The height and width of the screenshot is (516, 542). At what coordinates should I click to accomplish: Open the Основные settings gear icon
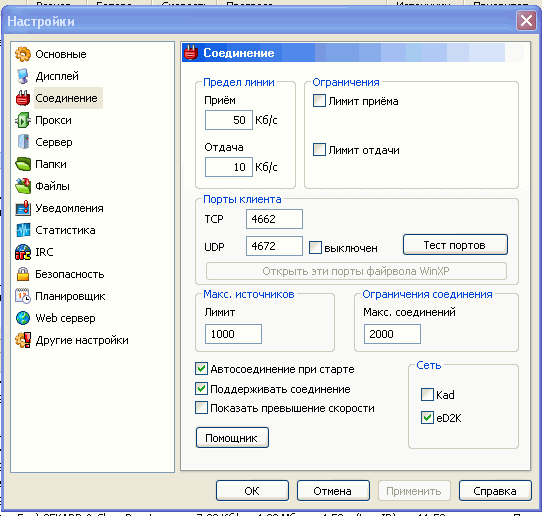coord(23,54)
